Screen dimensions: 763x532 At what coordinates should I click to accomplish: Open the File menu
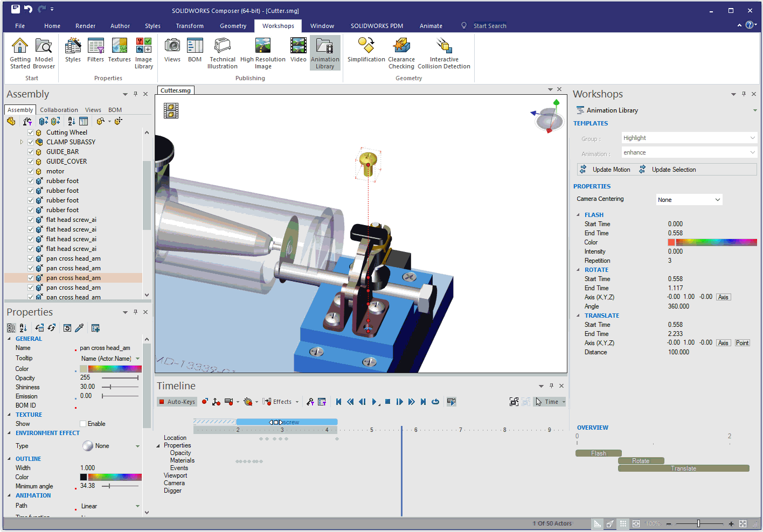(x=20, y=26)
